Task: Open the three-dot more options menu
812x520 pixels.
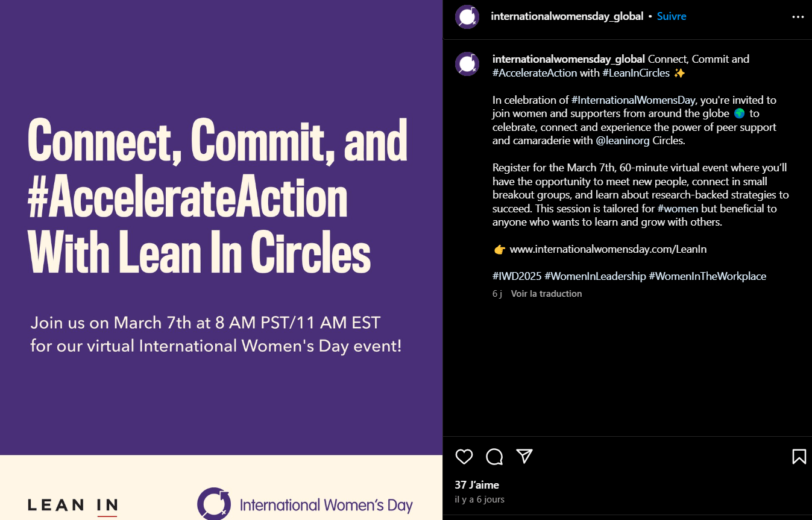Action: [798, 17]
